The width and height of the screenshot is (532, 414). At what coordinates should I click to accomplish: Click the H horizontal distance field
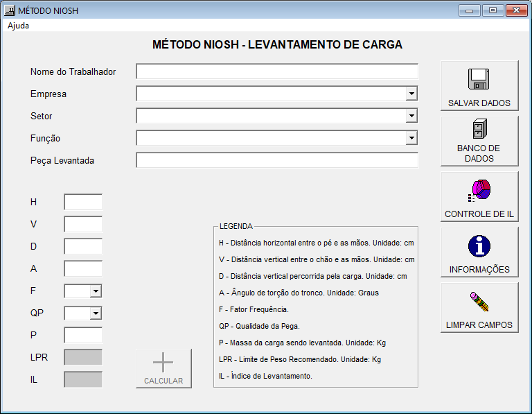click(83, 202)
